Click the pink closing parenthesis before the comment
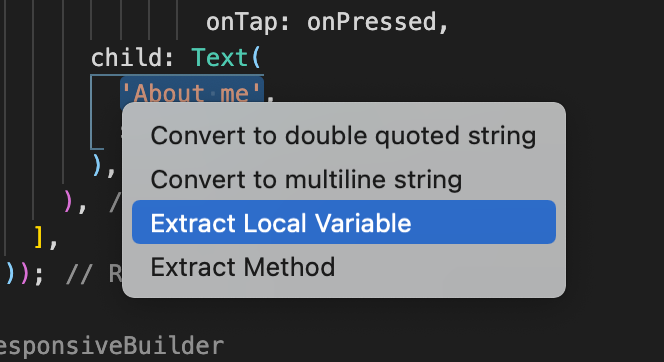The image size is (664, 362). pyautogui.click(x=68, y=202)
